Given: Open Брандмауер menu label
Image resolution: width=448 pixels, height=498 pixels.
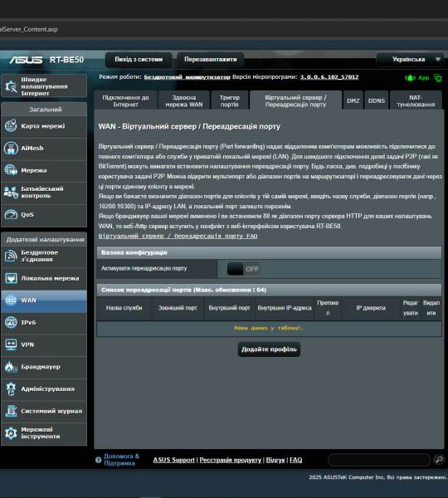Looking at the screenshot, I should (41, 367).
